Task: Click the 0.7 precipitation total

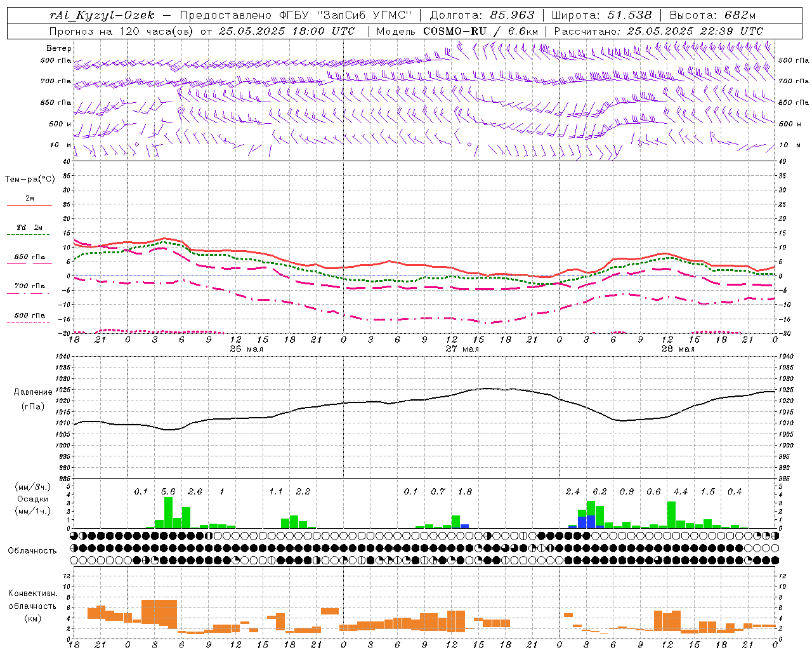Action: 438,491
